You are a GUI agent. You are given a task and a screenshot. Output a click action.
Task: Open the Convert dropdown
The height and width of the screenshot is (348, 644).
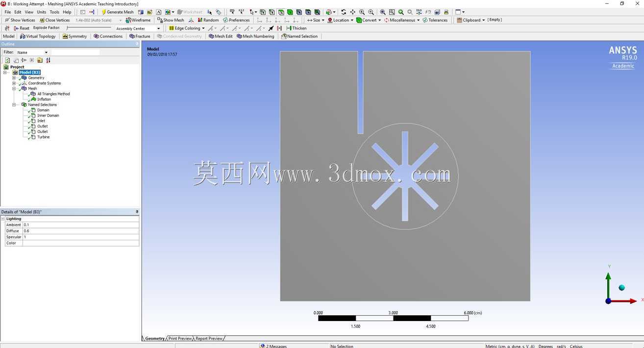pyautogui.click(x=380, y=20)
